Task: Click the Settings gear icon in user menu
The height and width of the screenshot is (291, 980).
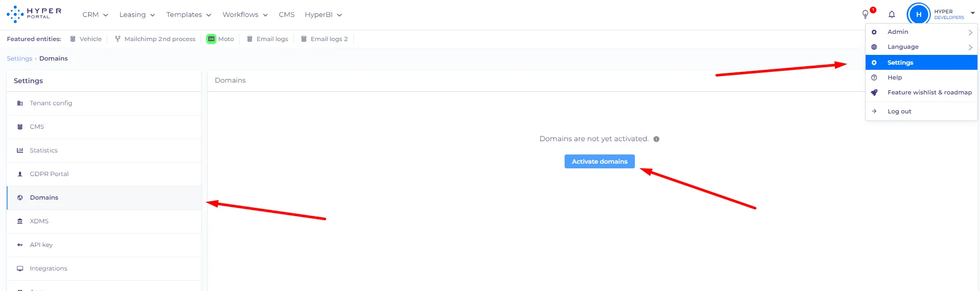Action: pos(874,63)
